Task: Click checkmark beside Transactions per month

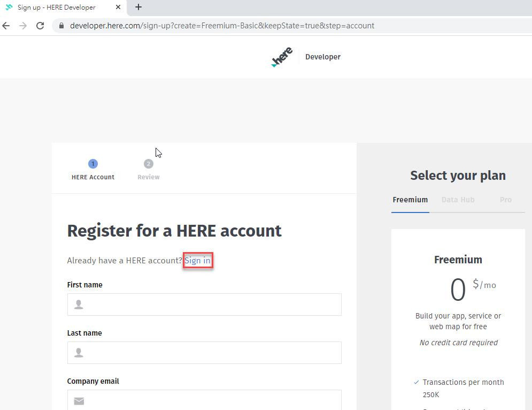Action: pos(417,382)
